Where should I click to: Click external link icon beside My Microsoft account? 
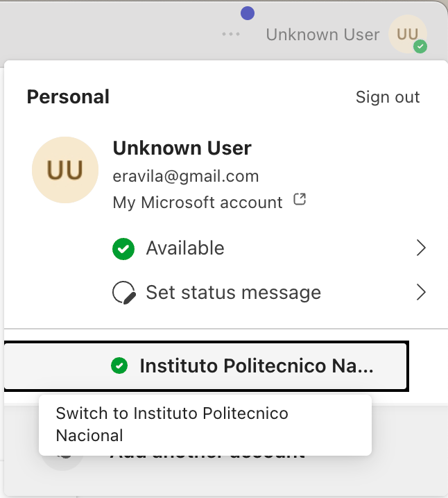pos(300,200)
